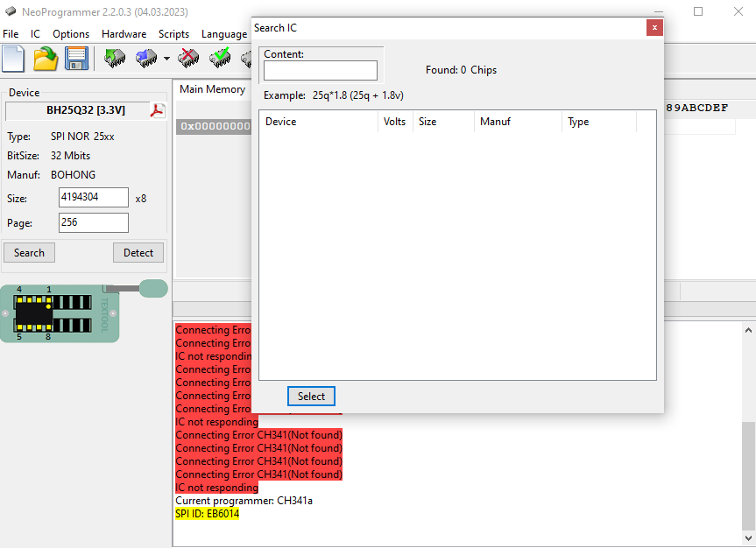The width and height of the screenshot is (756, 548).
Task: Click the '32 Mbits' BitSize value
Action: click(70, 156)
